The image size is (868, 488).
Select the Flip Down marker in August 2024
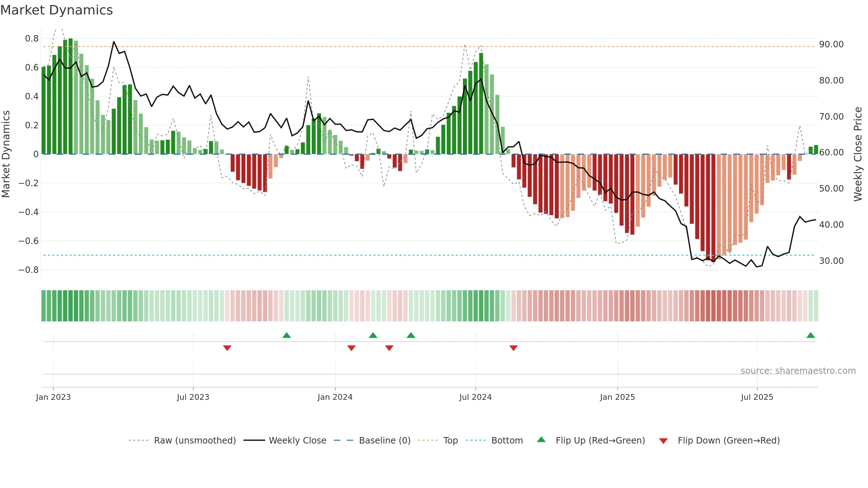[514, 348]
